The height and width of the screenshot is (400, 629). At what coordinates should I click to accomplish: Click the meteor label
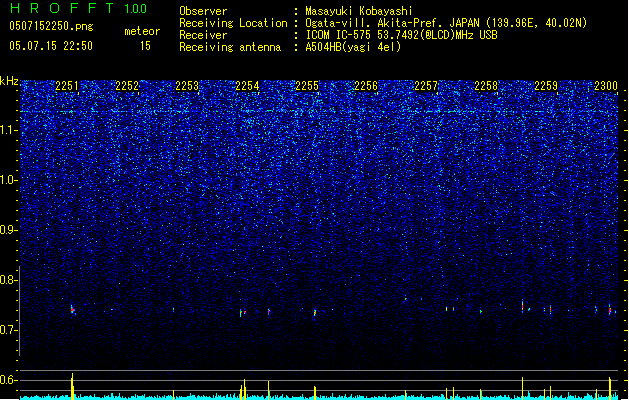point(142,31)
